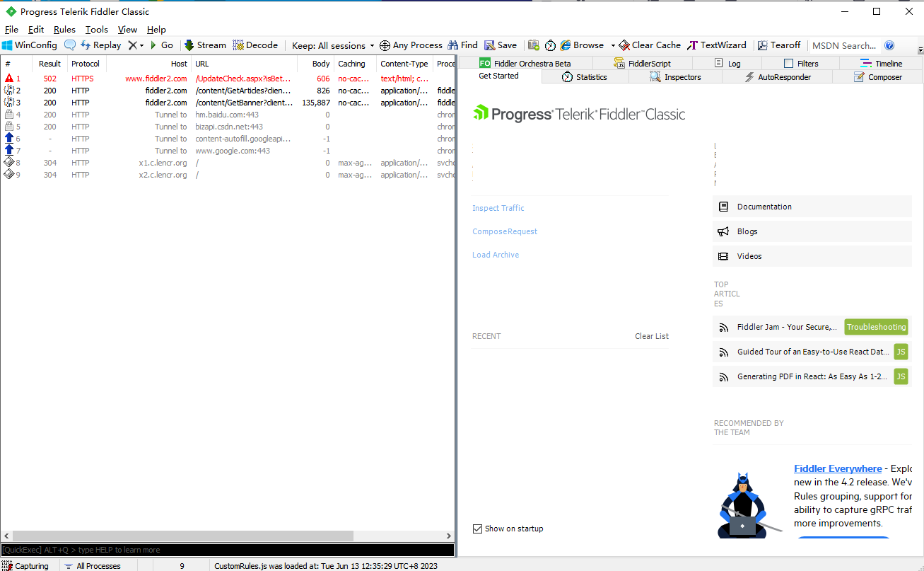The height and width of the screenshot is (571, 924).
Task: Select the upload arrow icon of session 6
Action: click(x=9, y=139)
